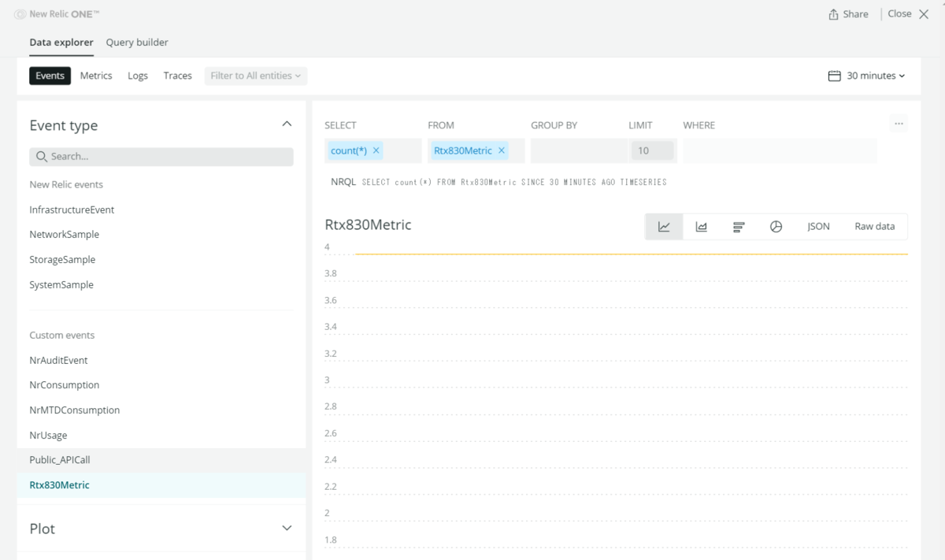Expand the Plot section

(287, 528)
